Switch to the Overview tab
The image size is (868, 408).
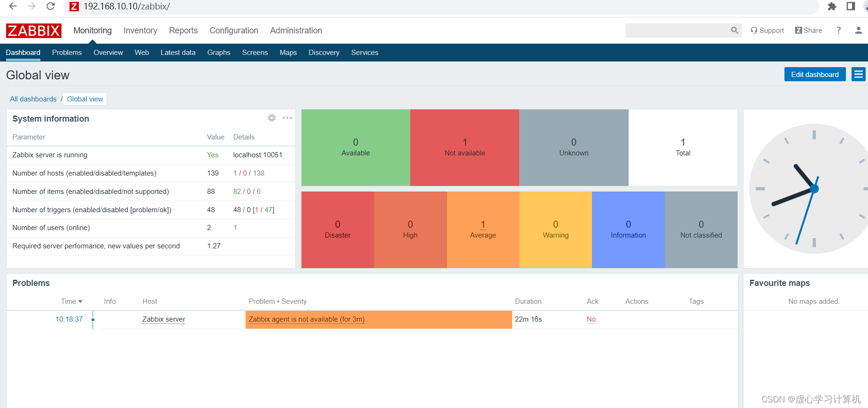coord(108,53)
